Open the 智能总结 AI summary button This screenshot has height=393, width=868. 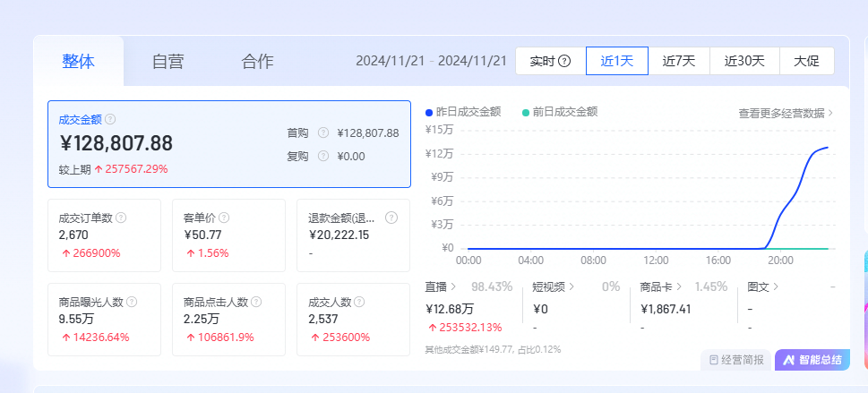tap(812, 360)
